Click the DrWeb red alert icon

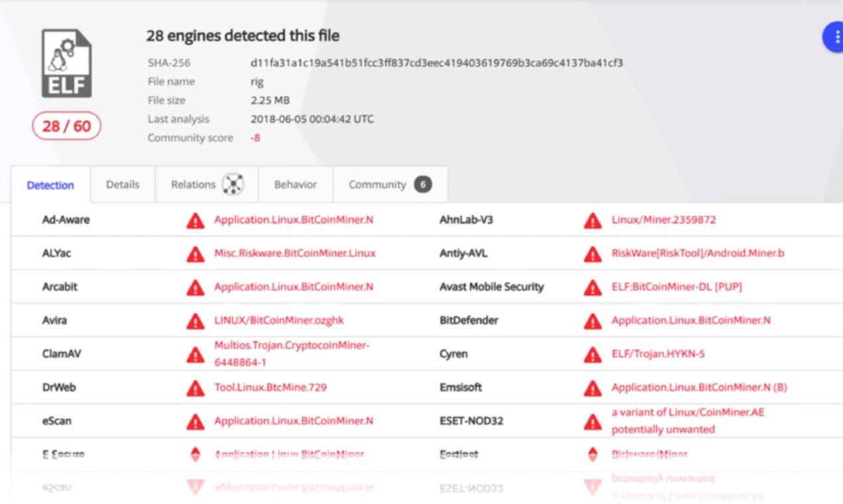195,388
